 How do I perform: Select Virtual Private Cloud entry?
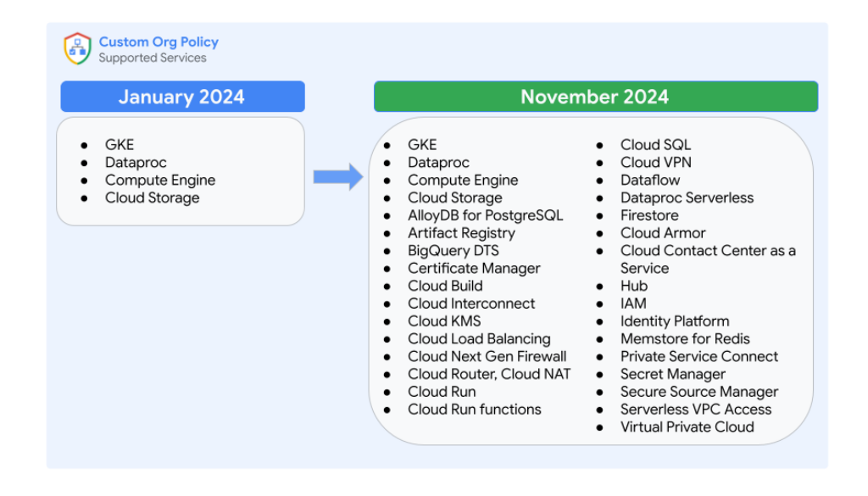pos(687,427)
